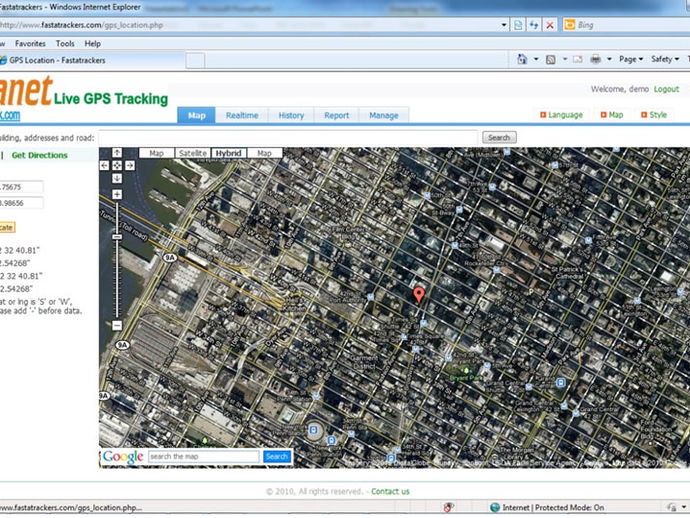Click the Internet zone globe in status bar
Screen dimensions: 690x518
(495, 507)
